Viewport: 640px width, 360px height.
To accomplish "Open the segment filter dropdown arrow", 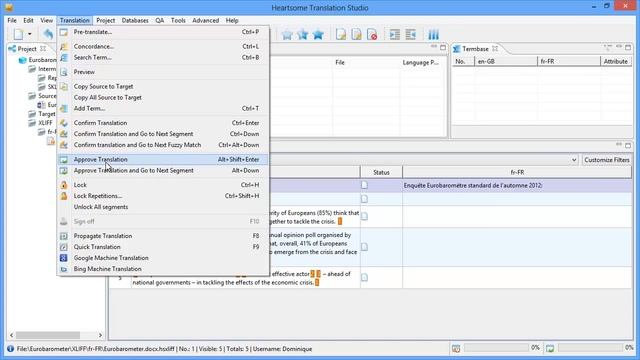I will coord(574,160).
